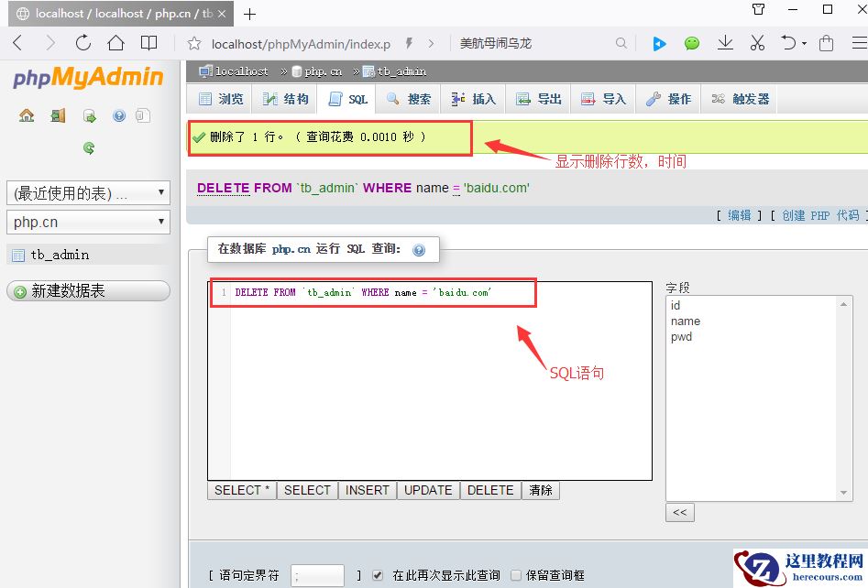Click the field list scrollbar down arrow
The image size is (868, 588).
coord(843,493)
